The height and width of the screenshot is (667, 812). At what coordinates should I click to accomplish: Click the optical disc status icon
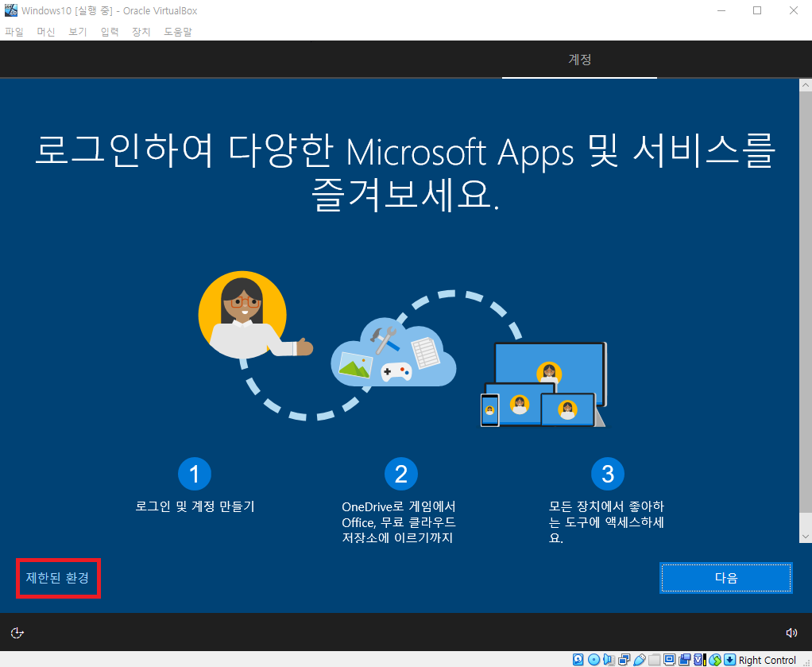(x=594, y=659)
